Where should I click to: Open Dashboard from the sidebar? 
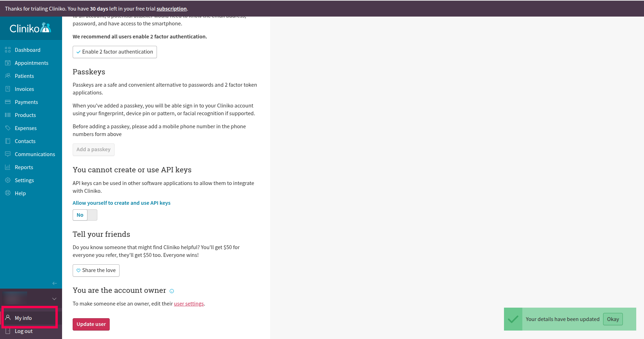(31, 50)
